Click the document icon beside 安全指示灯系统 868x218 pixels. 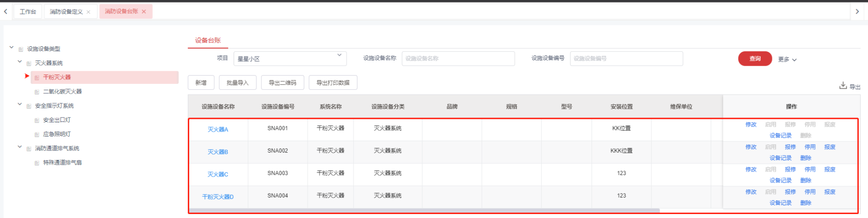[29, 106]
